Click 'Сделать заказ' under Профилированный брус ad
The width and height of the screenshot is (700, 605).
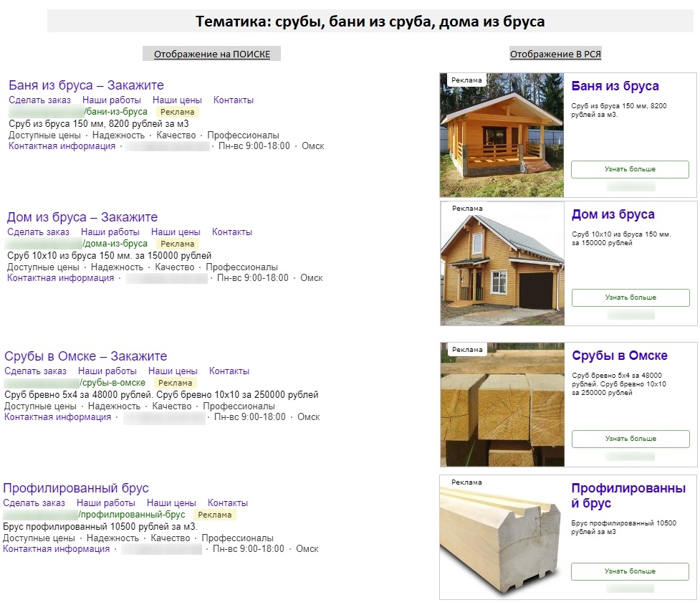pyautogui.click(x=34, y=502)
